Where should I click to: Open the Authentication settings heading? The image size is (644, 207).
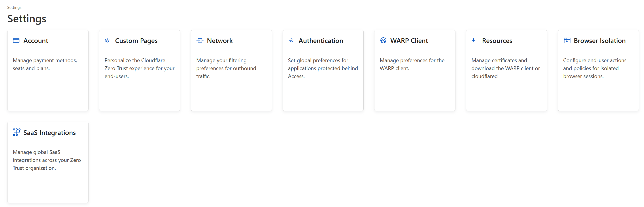(x=321, y=40)
